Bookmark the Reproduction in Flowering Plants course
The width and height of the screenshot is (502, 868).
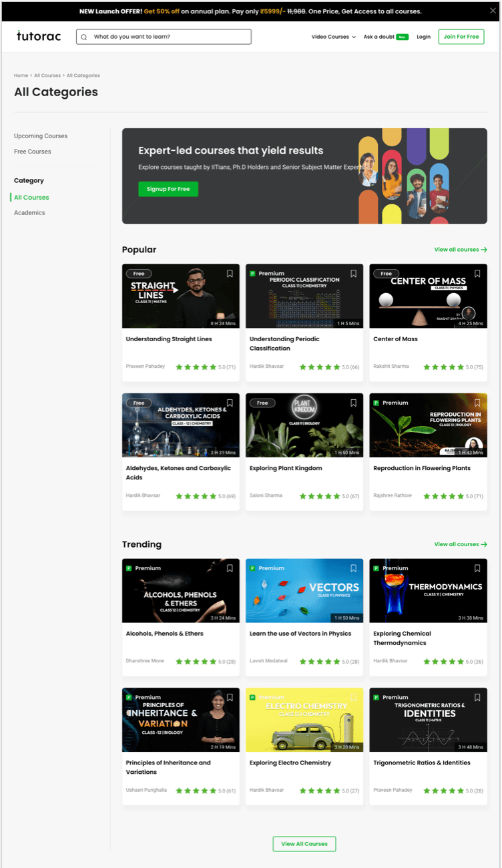pos(477,403)
